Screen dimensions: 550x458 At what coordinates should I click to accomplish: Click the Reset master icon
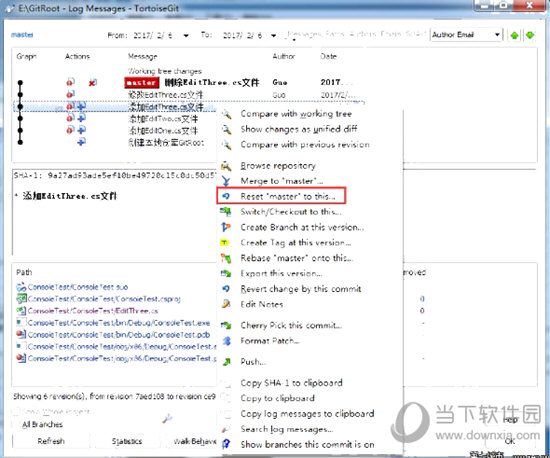coord(227,196)
